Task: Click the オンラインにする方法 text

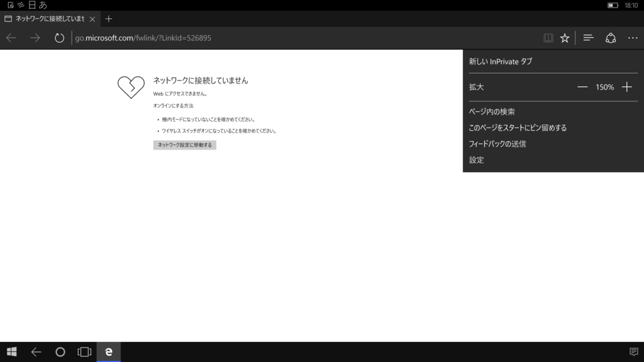Action: (x=173, y=106)
